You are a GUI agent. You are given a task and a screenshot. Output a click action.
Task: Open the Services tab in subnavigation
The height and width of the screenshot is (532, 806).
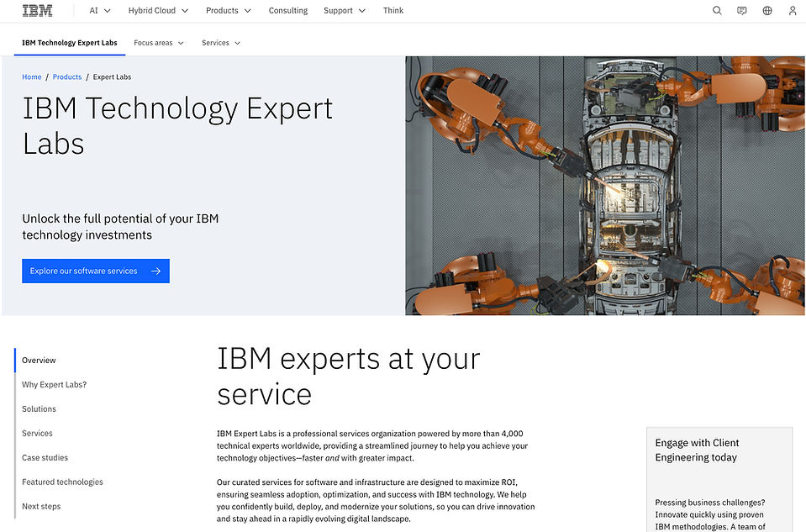(215, 43)
